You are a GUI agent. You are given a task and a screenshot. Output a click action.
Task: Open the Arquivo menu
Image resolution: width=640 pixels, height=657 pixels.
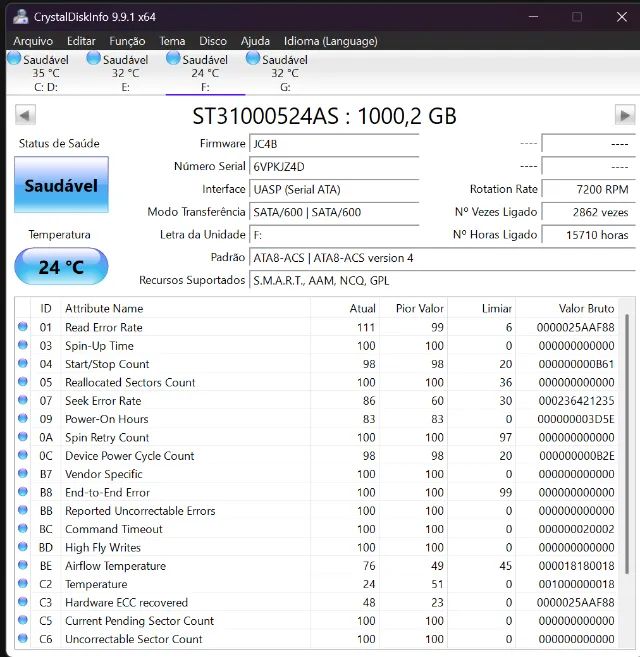click(33, 41)
